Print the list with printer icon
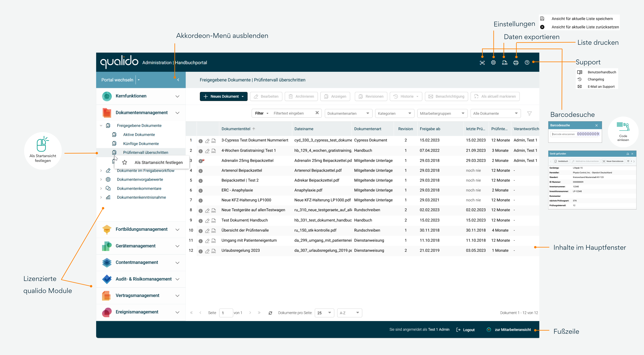Screen dimensions: 644x355 516,63
